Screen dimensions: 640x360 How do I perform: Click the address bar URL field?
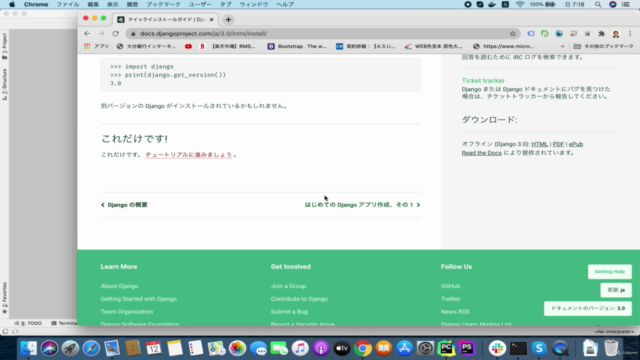pos(318,33)
